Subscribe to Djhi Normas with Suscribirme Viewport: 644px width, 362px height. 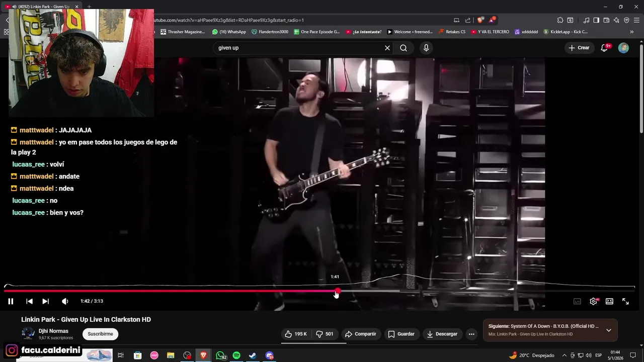(100, 334)
